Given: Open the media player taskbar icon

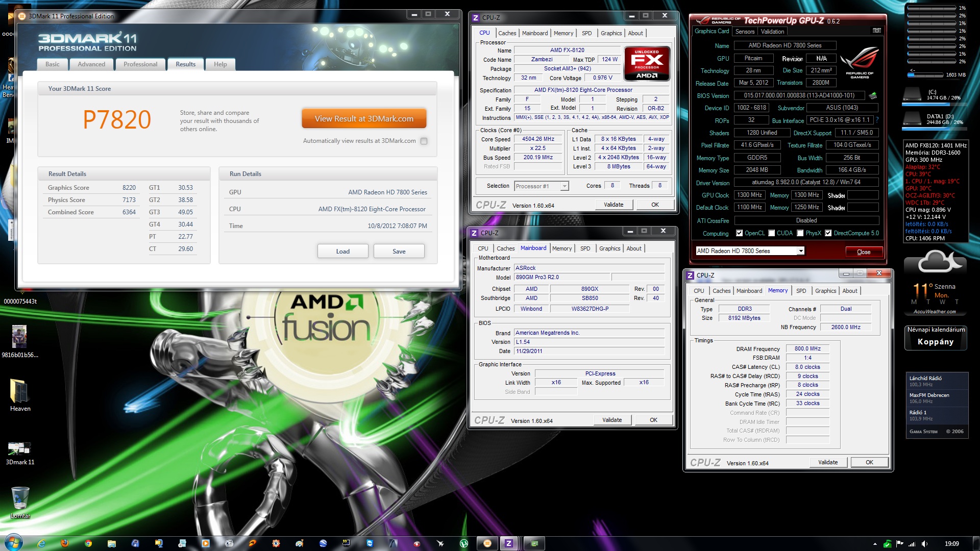Looking at the screenshot, I should 205,543.
